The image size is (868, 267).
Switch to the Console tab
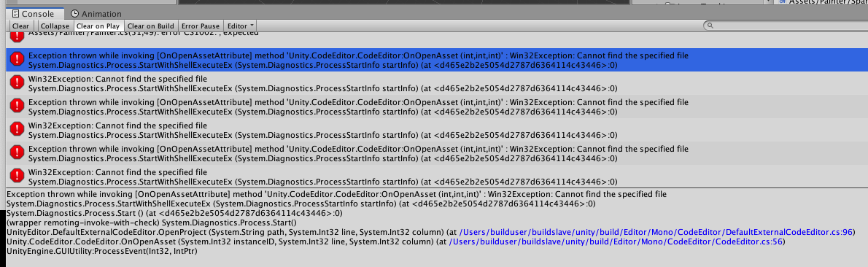point(34,14)
